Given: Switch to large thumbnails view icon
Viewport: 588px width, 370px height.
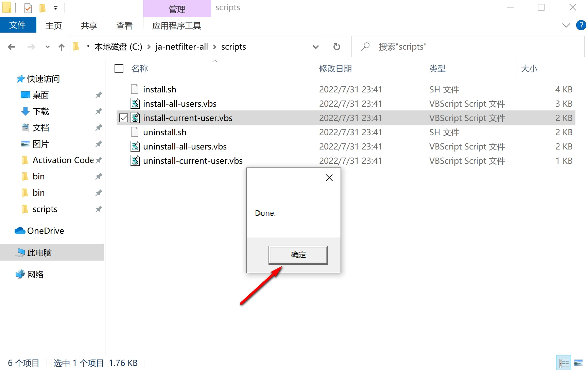Looking at the screenshot, I should (x=578, y=363).
